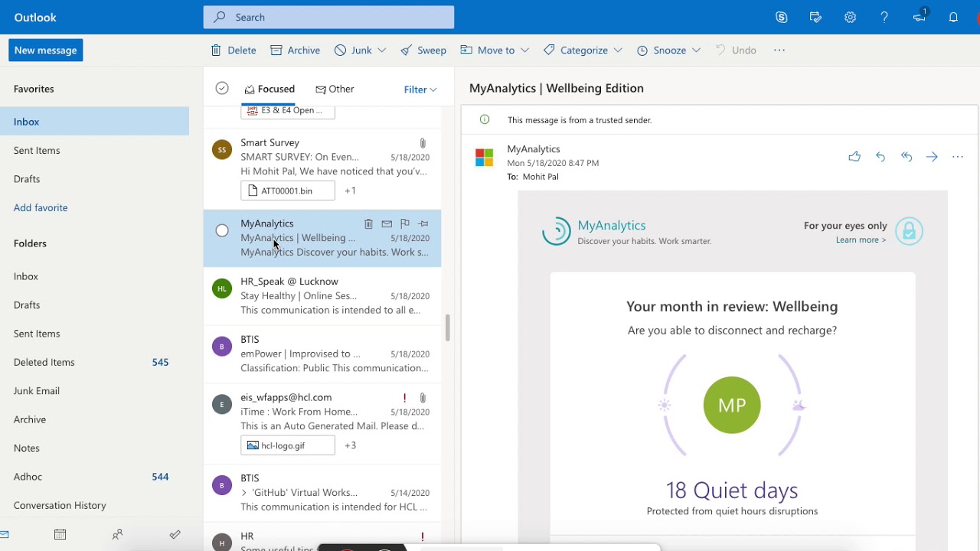Select Smart Survey message via avatar
The width and height of the screenshot is (980, 551).
click(222, 150)
